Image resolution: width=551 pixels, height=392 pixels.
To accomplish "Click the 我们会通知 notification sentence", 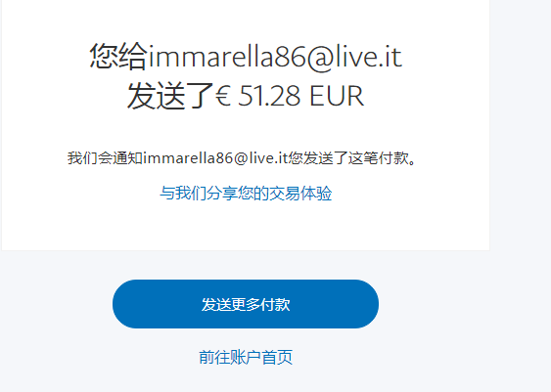I will 242,158.
